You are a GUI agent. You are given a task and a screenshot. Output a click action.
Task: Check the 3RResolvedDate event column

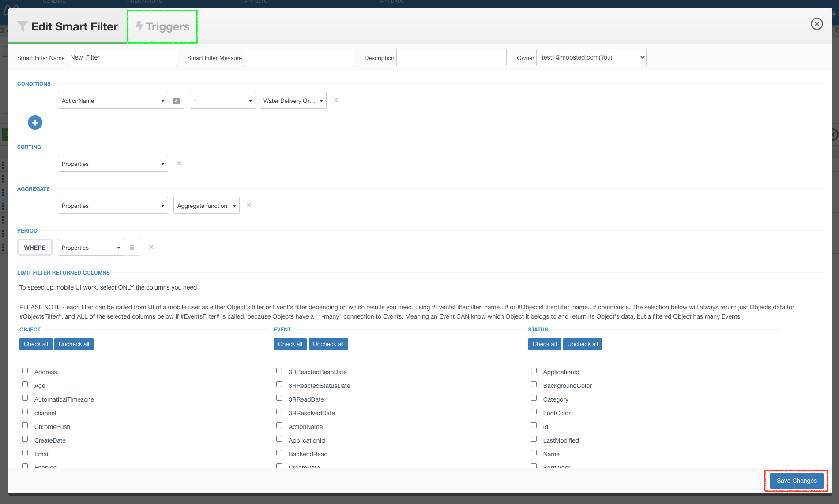(x=279, y=412)
